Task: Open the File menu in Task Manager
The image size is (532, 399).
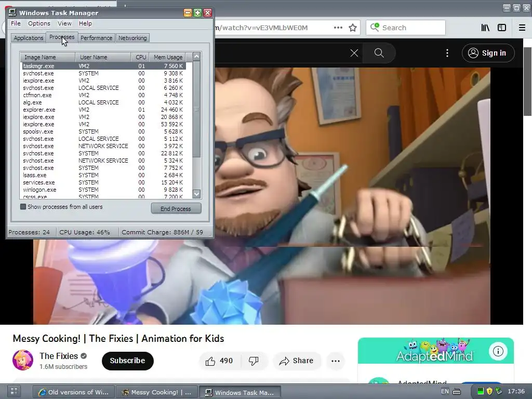Action: 16,23
